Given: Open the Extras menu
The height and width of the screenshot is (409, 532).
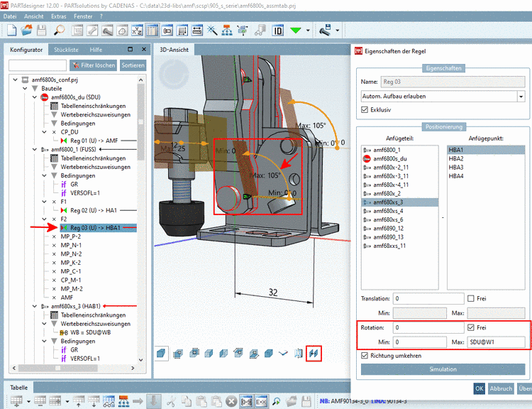Looking at the screenshot, I should tap(59, 14).
